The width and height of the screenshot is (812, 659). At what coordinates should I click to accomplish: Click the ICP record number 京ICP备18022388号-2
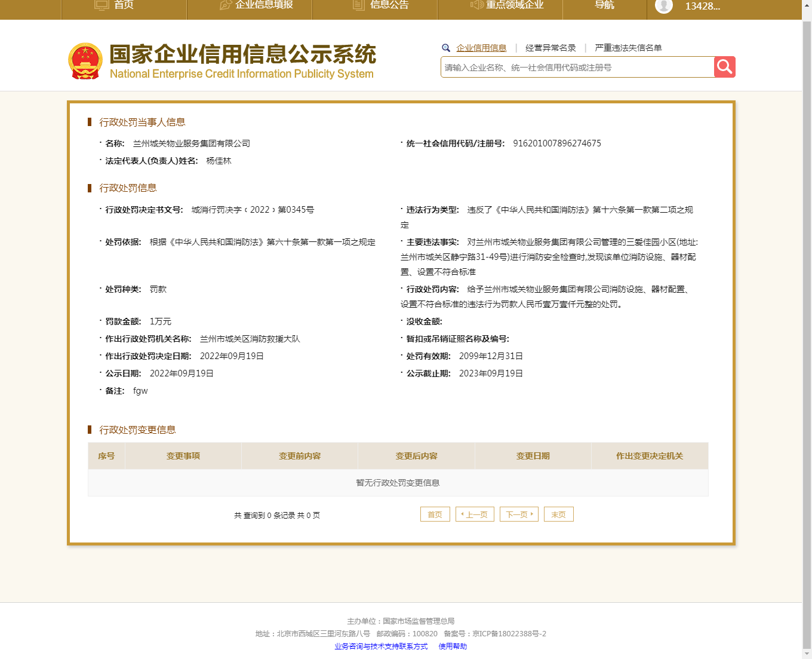[509, 634]
